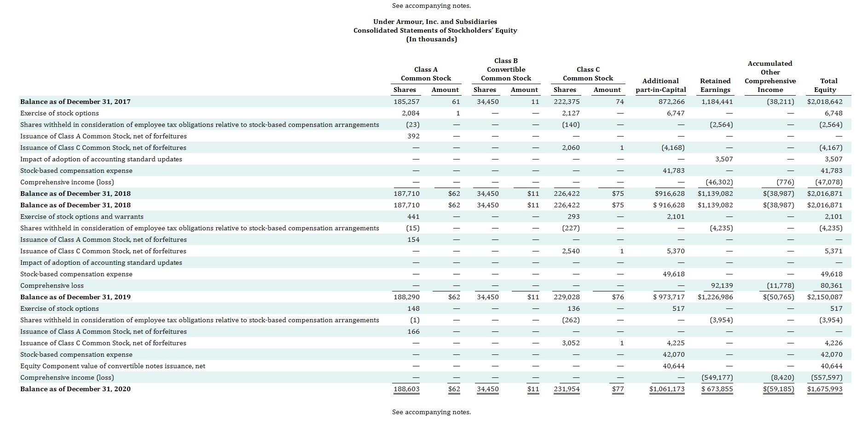Click the 2019 total equity "$2,150,087"
This screenshot has height=422, width=868.
(x=825, y=297)
